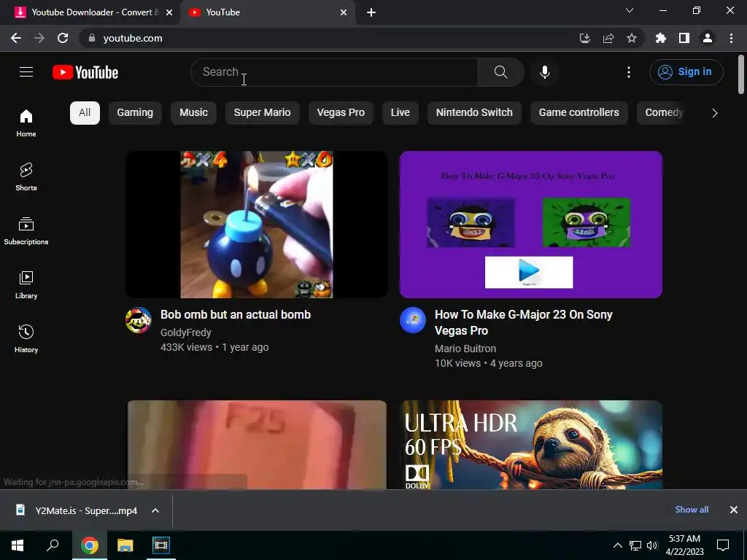Open Shorts in sidebar
This screenshot has width=747, height=560.
pos(26,177)
